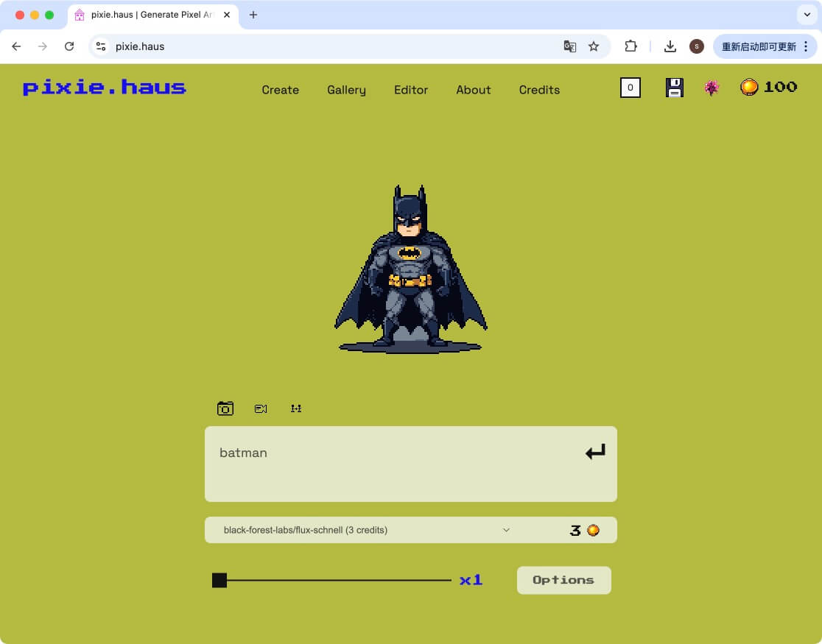
Task: Go to the Gallery page
Action: 346,90
